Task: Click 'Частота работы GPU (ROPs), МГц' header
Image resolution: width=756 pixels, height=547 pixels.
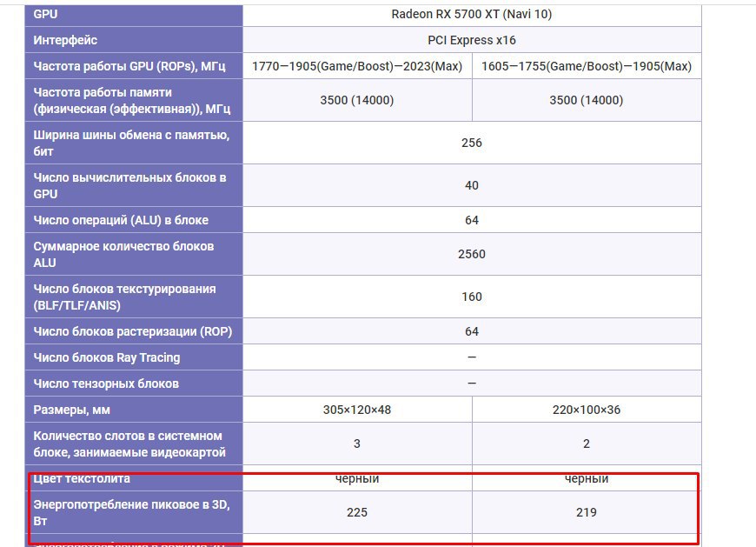Action: 134,66
